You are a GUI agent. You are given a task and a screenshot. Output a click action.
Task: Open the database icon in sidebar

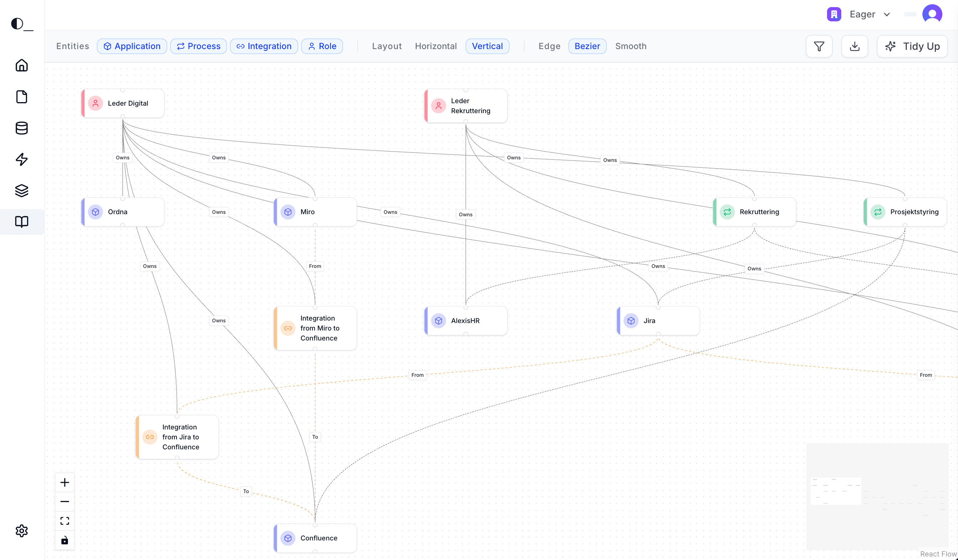(22, 128)
